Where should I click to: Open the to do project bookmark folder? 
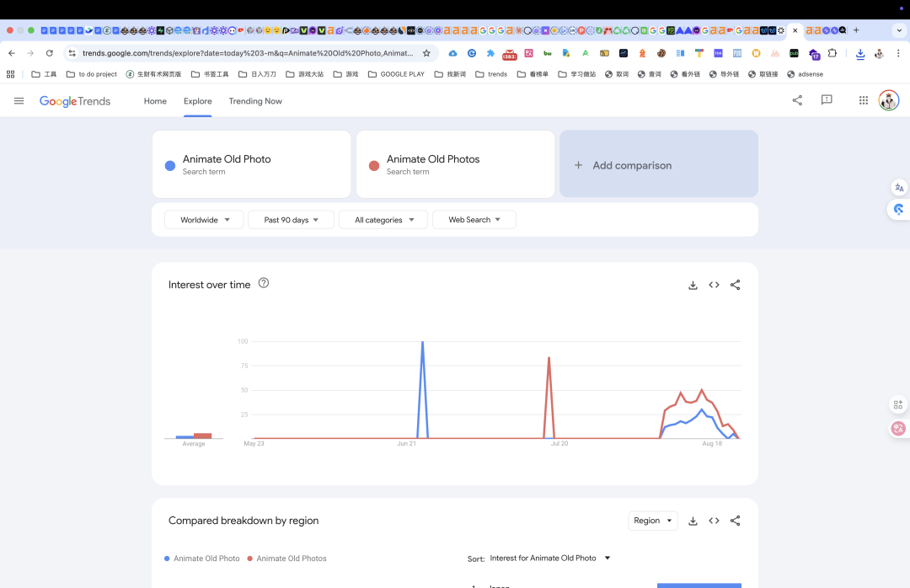coord(92,74)
